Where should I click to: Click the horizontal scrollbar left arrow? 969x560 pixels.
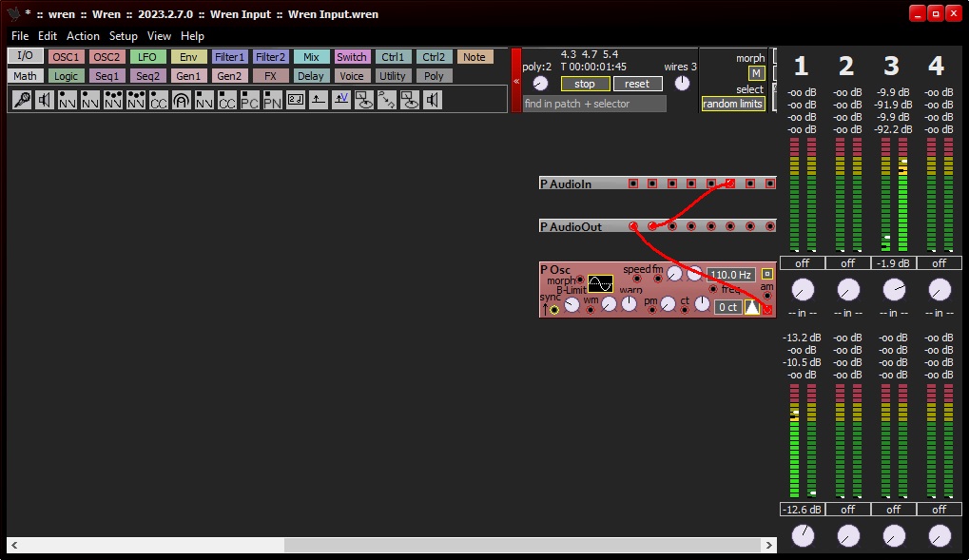tap(14, 545)
